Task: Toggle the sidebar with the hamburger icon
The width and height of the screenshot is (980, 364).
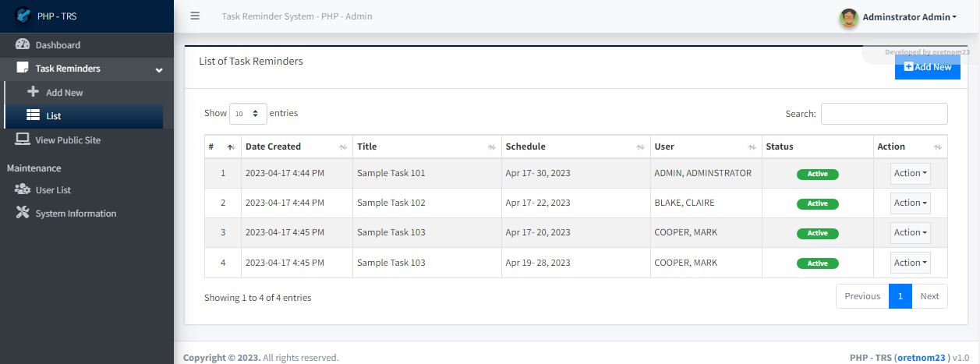Action: point(195,16)
